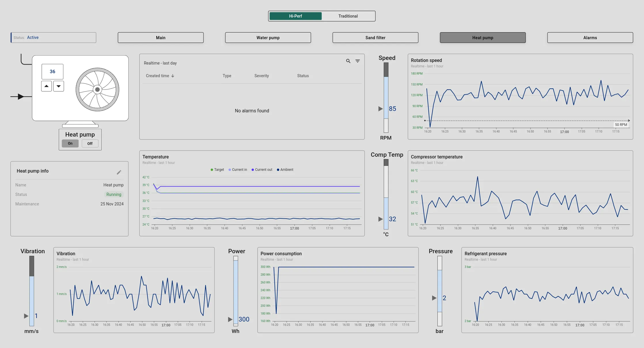Navigate to Main page
This screenshot has width=644, height=348.
[x=160, y=38]
